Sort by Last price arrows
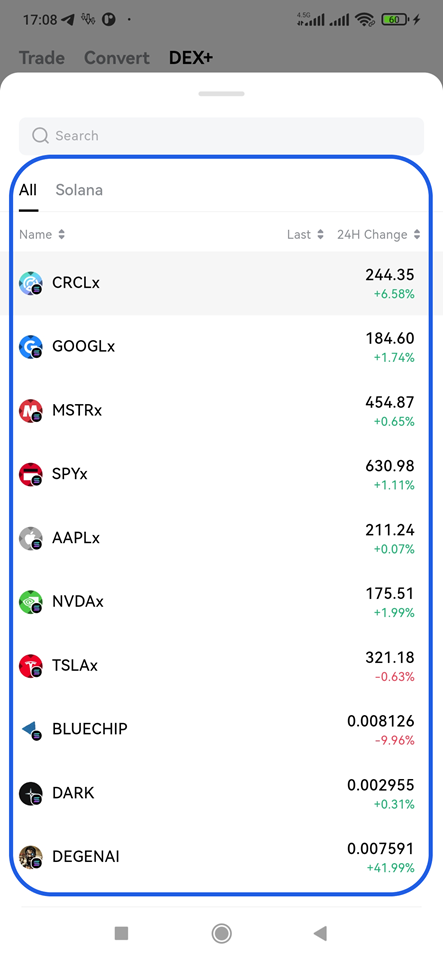This screenshot has width=443, height=960. [319, 234]
